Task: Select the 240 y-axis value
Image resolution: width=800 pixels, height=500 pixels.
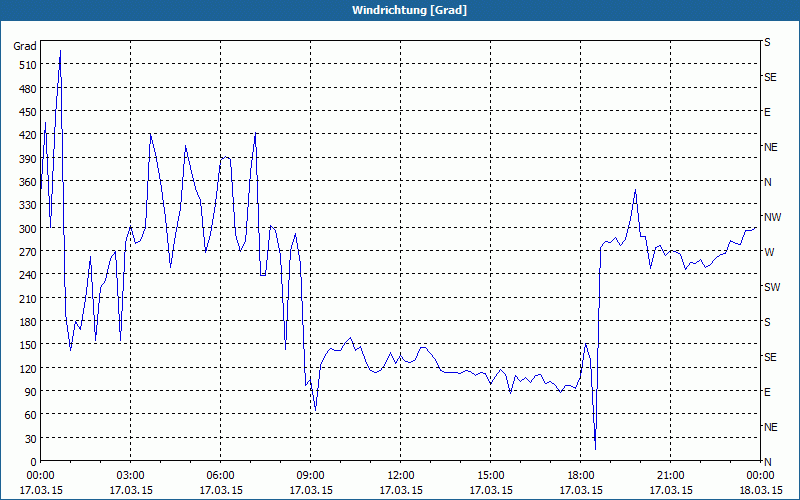Action: click(x=28, y=275)
